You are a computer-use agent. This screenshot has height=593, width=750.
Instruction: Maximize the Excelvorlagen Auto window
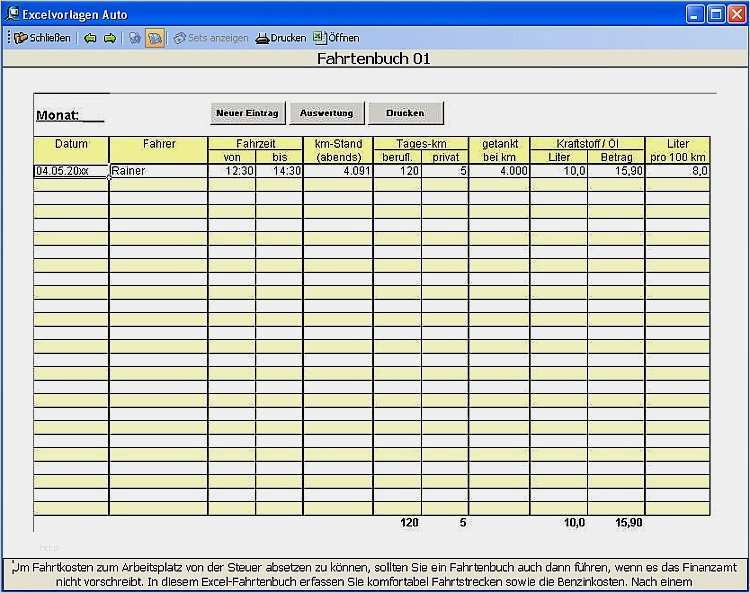click(x=716, y=14)
